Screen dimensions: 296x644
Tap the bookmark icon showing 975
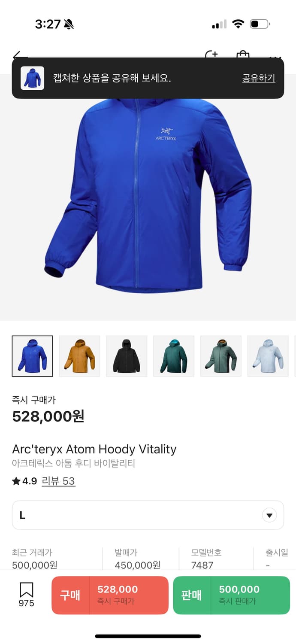(x=26, y=595)
